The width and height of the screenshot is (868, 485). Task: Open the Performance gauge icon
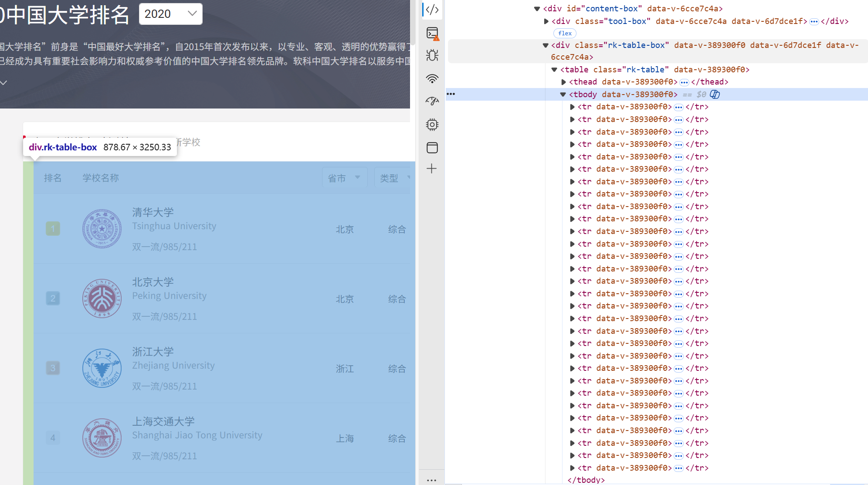pos(432,101)
